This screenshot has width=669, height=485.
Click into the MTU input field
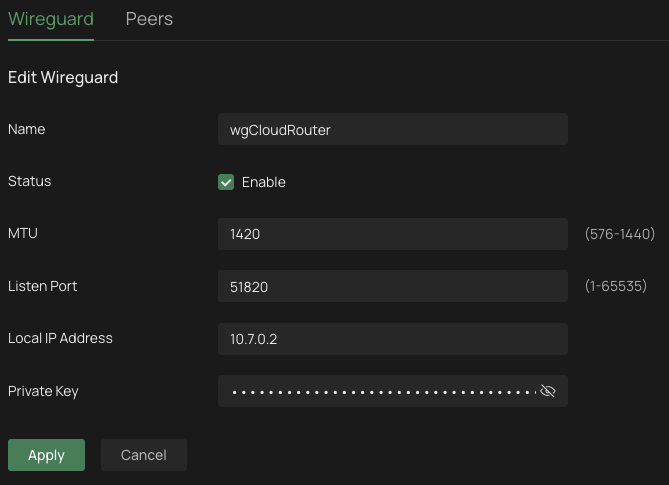[x=392, y=234]
